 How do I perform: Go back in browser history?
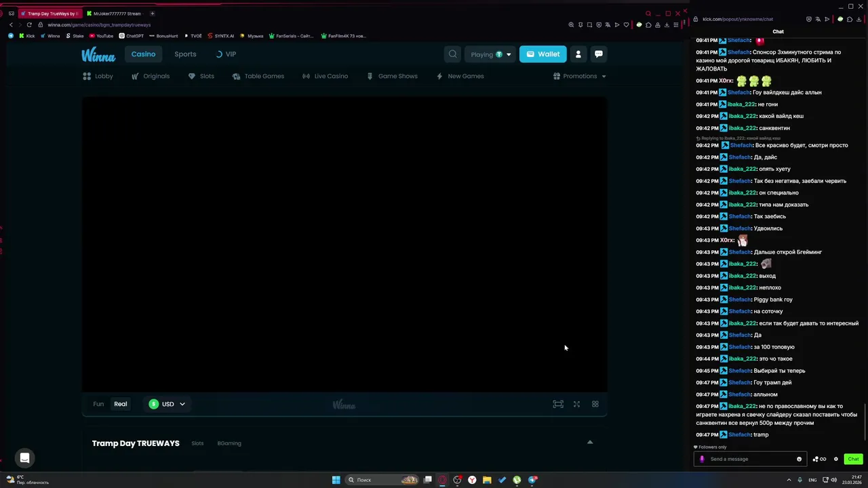[11, 24]
